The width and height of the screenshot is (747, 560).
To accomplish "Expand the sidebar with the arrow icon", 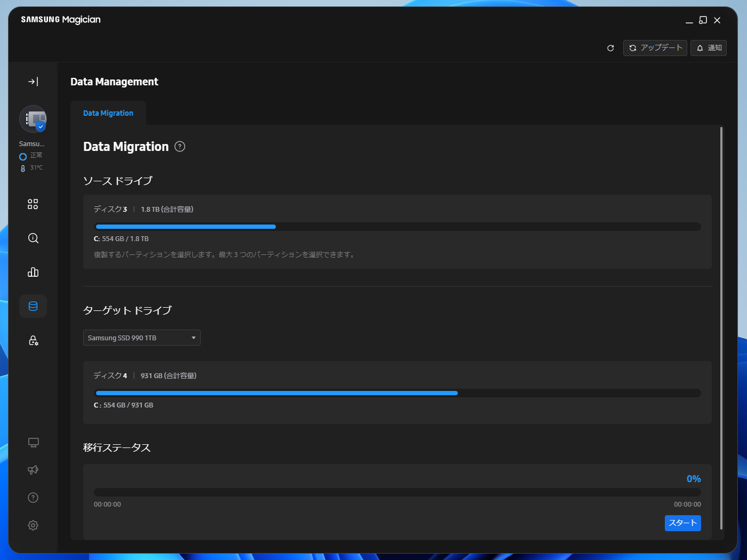I will coord(33,82).
